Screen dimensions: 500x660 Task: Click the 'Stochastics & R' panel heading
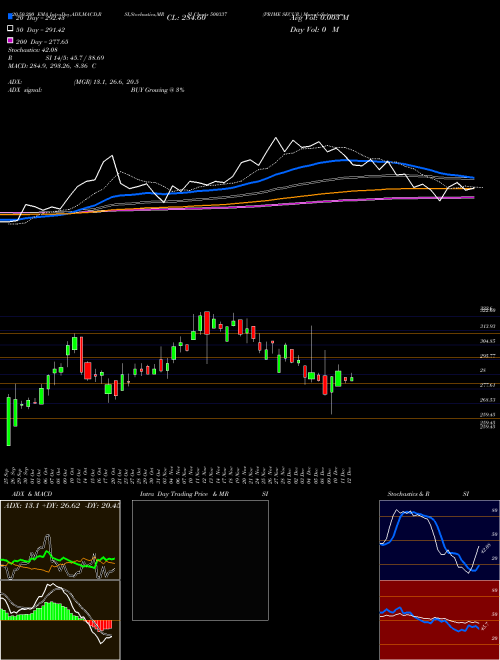click(408, 494)
